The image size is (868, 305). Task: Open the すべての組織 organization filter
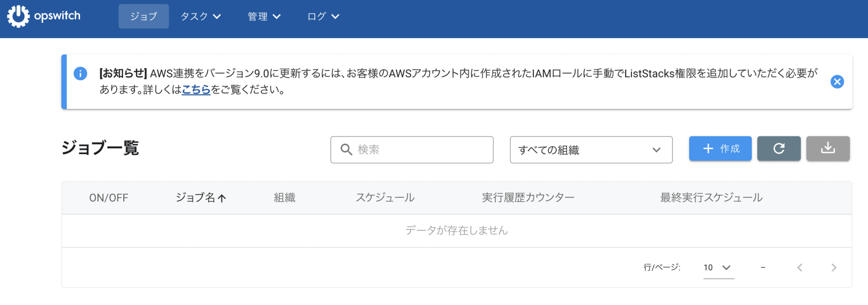(591, 150)
